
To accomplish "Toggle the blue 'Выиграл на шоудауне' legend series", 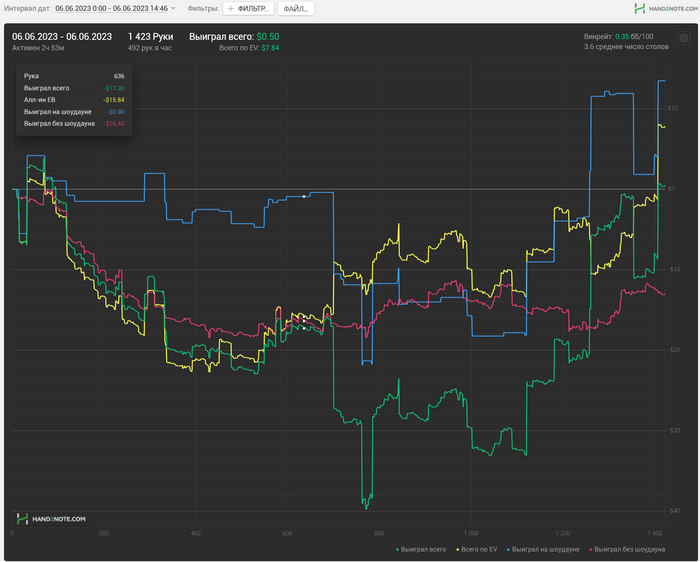I will coord(545,549).
